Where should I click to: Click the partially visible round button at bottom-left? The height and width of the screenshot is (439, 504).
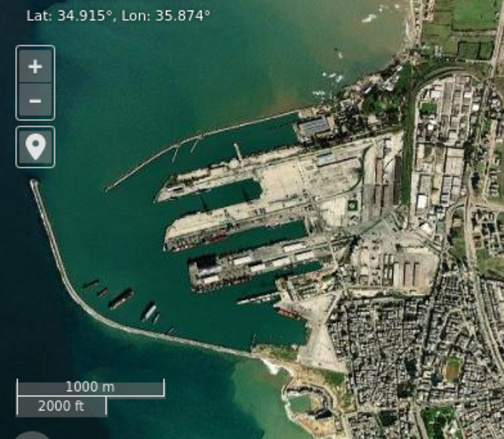pyautogui.click(x=31, y=435)
